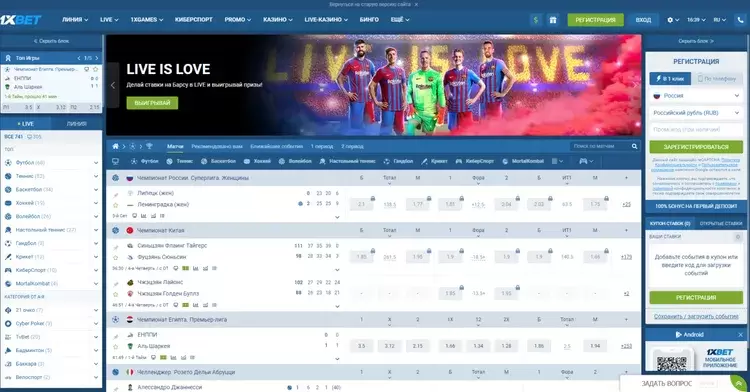This screenshot has width=750, height=392.
Task: Click the ВЫИГРЫВАЙ banner button
Action: (152, 103)
